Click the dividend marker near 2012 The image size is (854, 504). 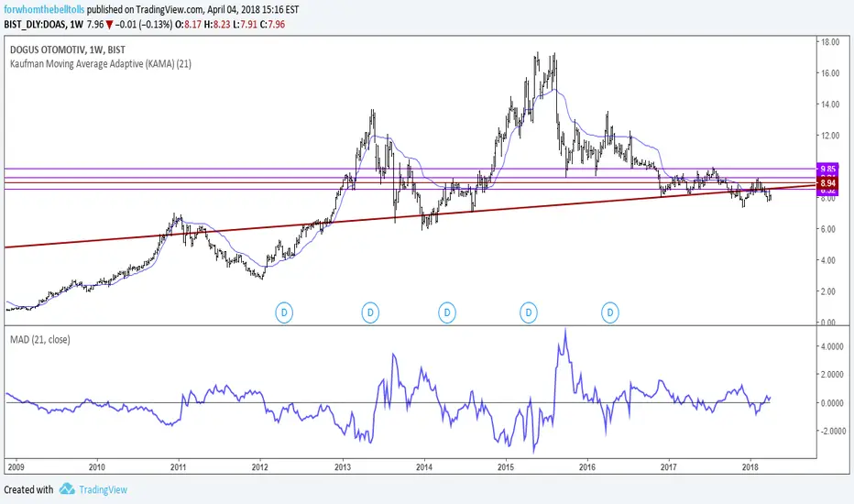(284, 312)
